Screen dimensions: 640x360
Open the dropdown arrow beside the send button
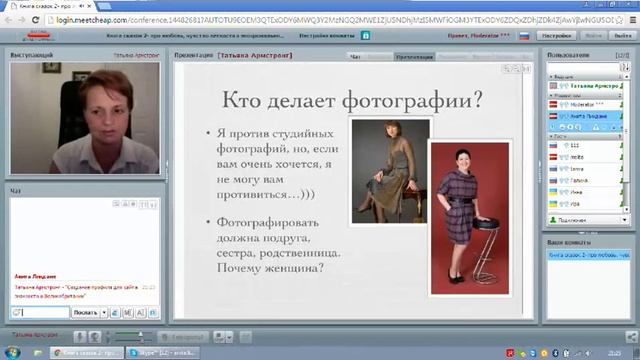click(x=104, y=313)
